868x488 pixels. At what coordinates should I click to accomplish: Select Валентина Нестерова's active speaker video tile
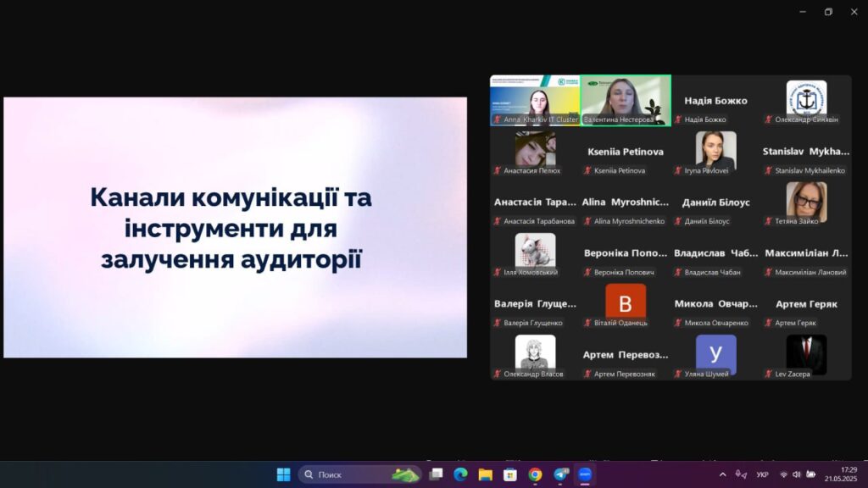626,100
